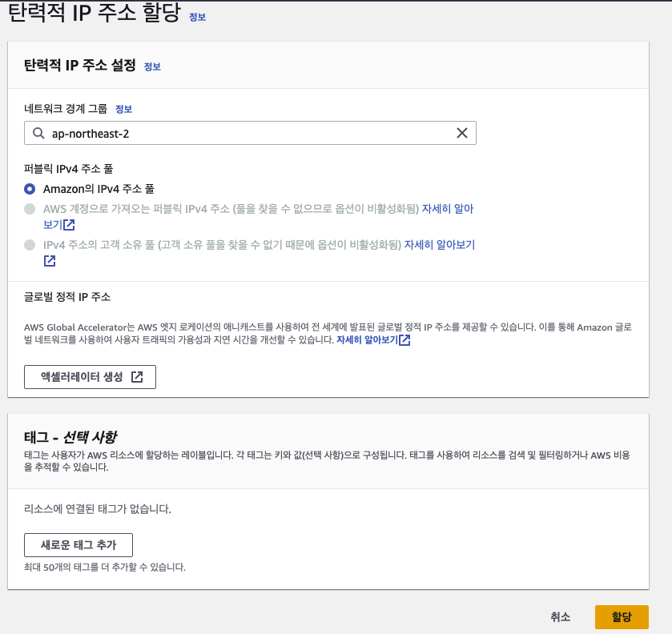672x634 pixels.
Task: Click 액셀러레이터 생성 button
Action: click(90, 377)
